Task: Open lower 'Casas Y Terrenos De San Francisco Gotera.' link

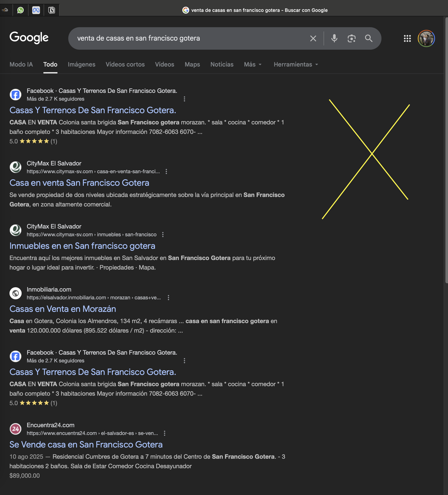Action: pos(93,372)
